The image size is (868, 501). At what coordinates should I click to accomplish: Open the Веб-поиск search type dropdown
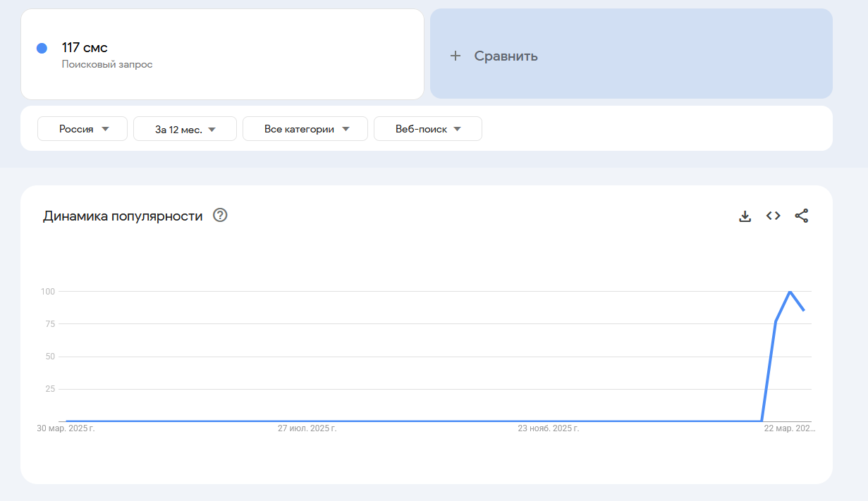coord(428,129)
